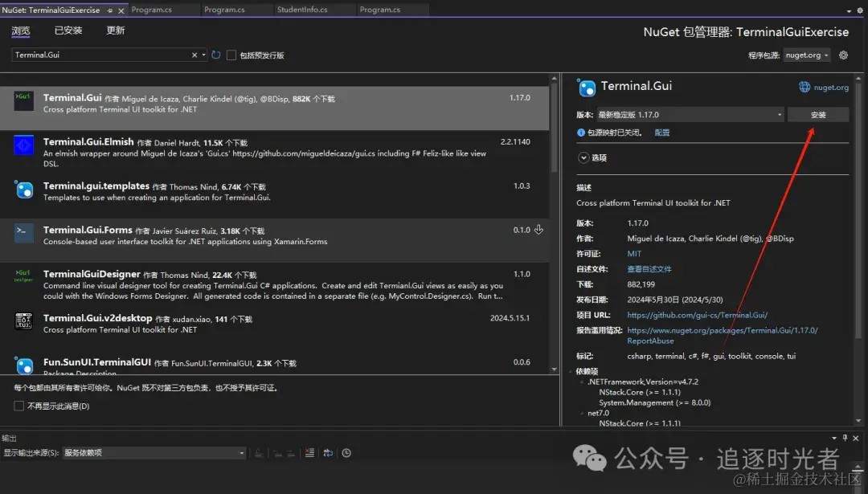Viewport: 868px width, 494px height.
Task: Open the second Program.cs document tab
Action: click(237, 10)
